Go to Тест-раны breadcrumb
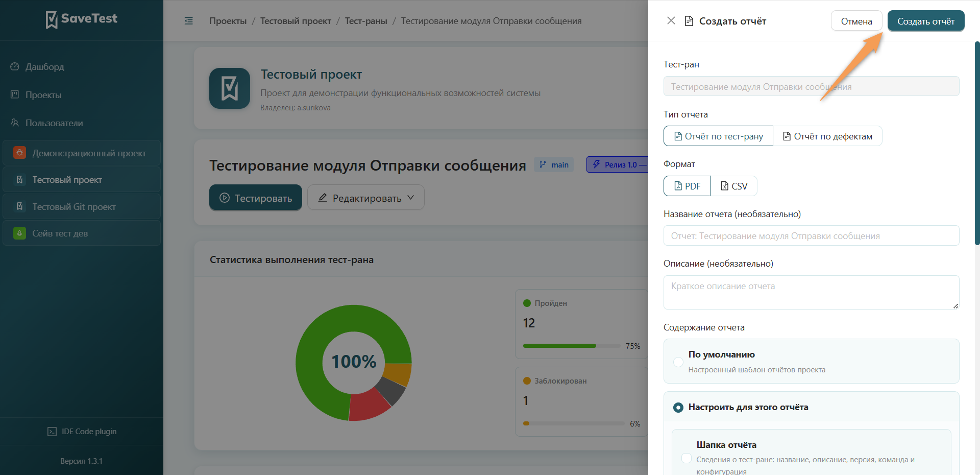980x475 pixels. pyautogui.click(x=366, y=21)
